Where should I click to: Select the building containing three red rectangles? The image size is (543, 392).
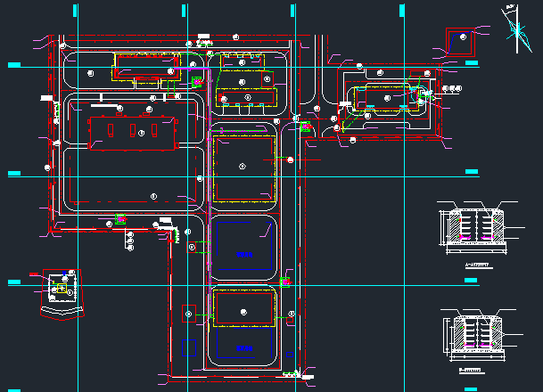[131, 130]
